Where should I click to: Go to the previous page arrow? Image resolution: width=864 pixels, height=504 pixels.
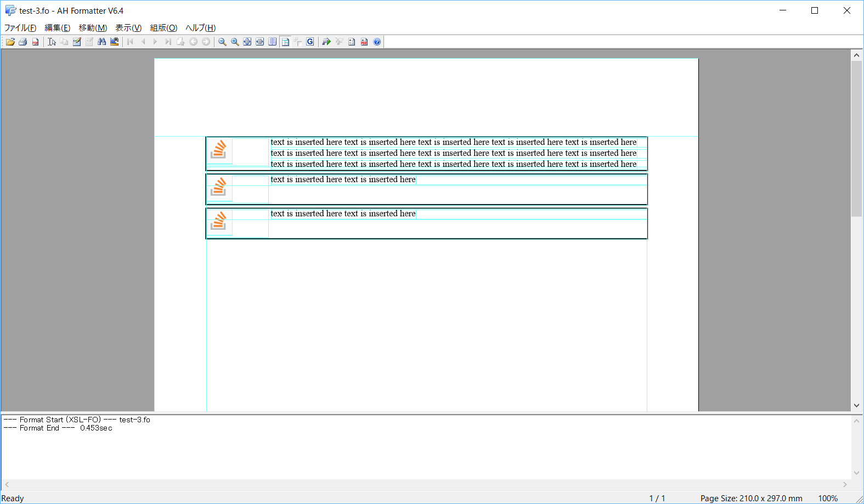coord(143,42)
